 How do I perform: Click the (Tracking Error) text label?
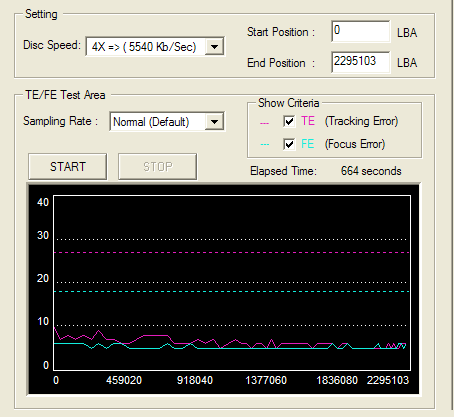[x=361, y=121]
